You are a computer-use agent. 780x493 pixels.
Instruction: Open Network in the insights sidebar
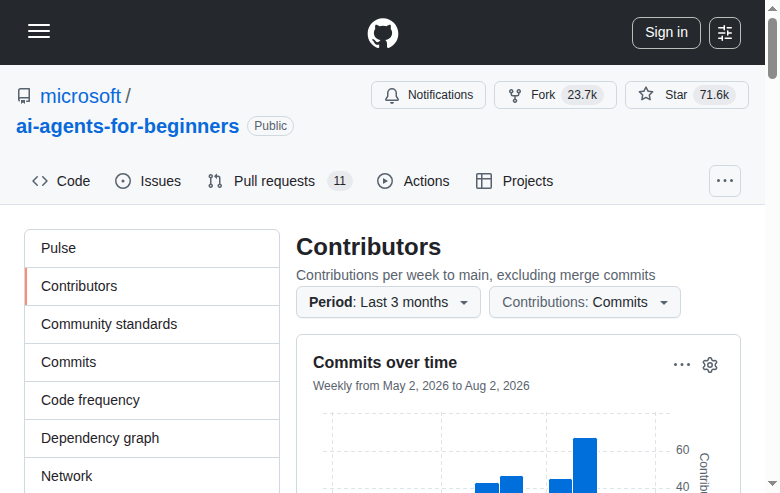(152, 476)
